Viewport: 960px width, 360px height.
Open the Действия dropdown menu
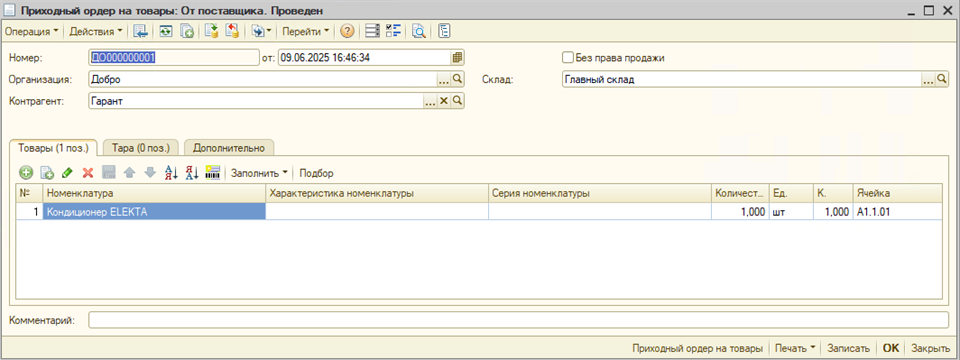(x=96, y=31)
